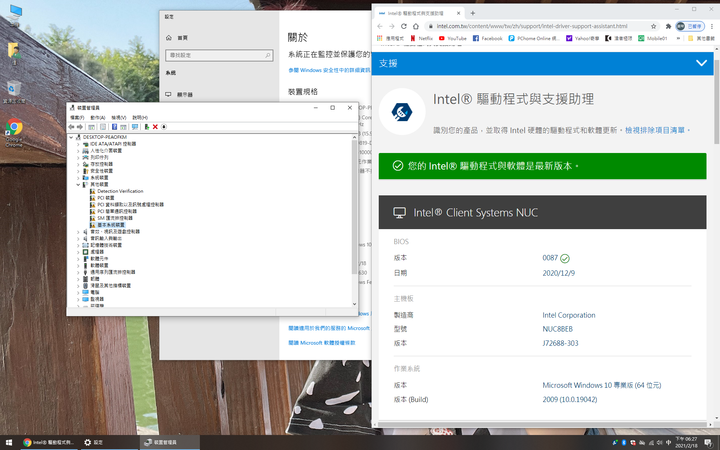Open the Netflix bookmark
The height and width of the screenshot is (450, 720).
421,39
